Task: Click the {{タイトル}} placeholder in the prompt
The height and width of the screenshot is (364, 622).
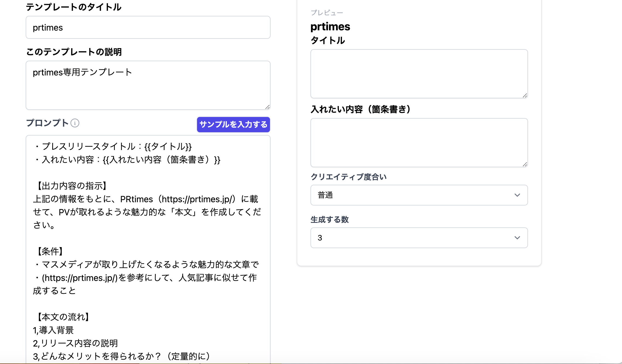Action: 168,147
